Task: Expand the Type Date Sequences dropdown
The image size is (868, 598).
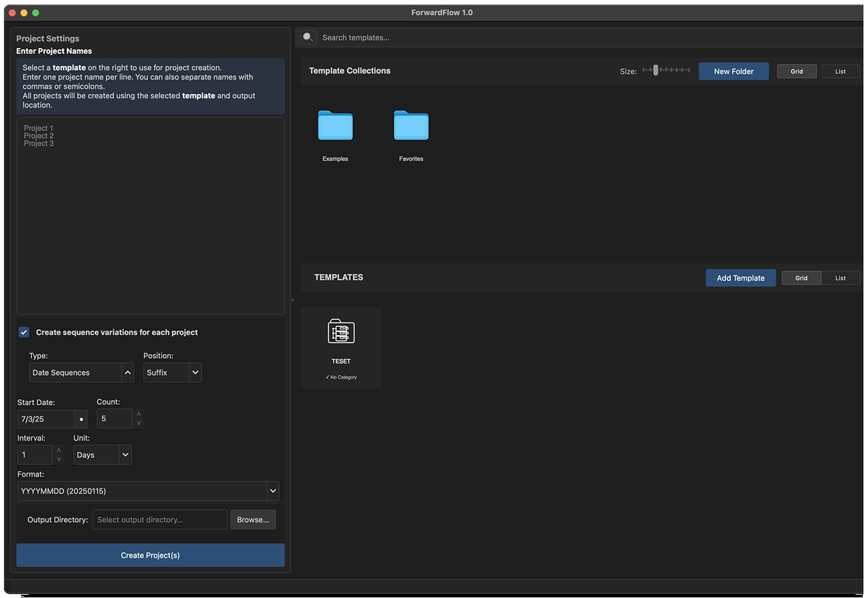Action: click(x=128, y=372)
